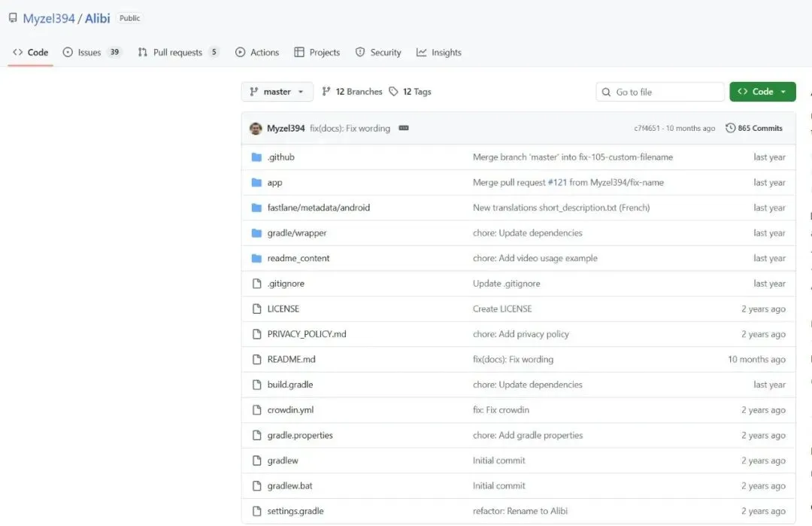812x526 pixels.
Task: Click the file icon for gradlew.bat
Action: pos(257,486)
